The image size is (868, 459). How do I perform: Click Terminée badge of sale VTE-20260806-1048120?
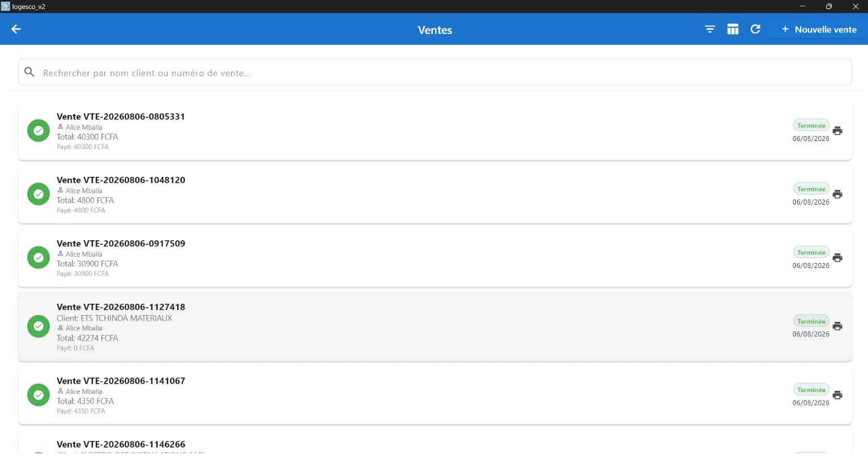[811, 189]
